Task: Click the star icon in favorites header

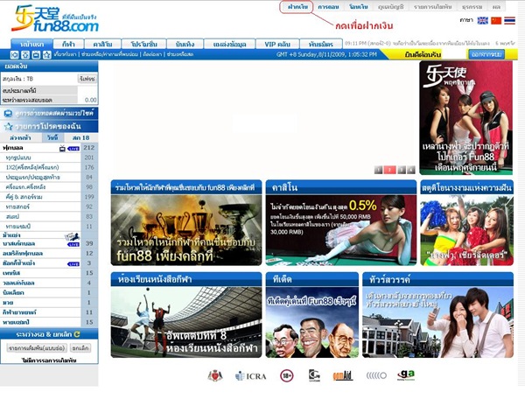Action: pos(9,127)
